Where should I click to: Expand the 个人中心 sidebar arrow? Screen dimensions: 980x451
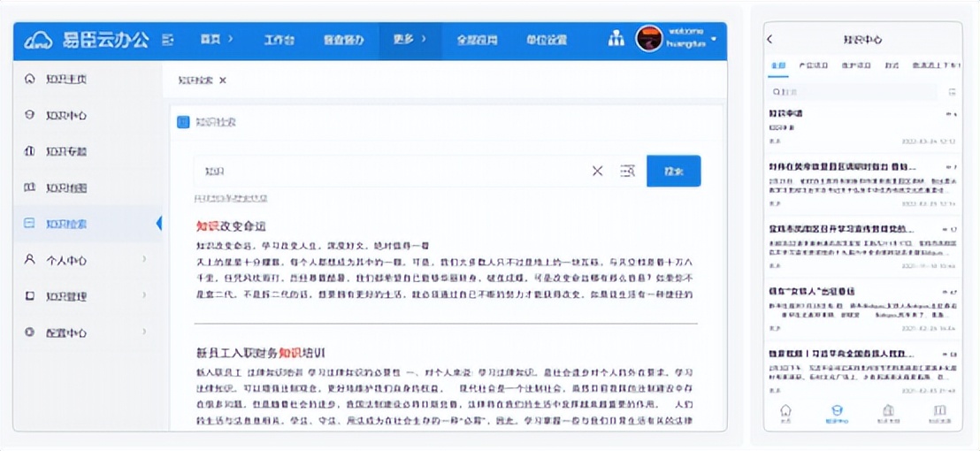point(144,259)
